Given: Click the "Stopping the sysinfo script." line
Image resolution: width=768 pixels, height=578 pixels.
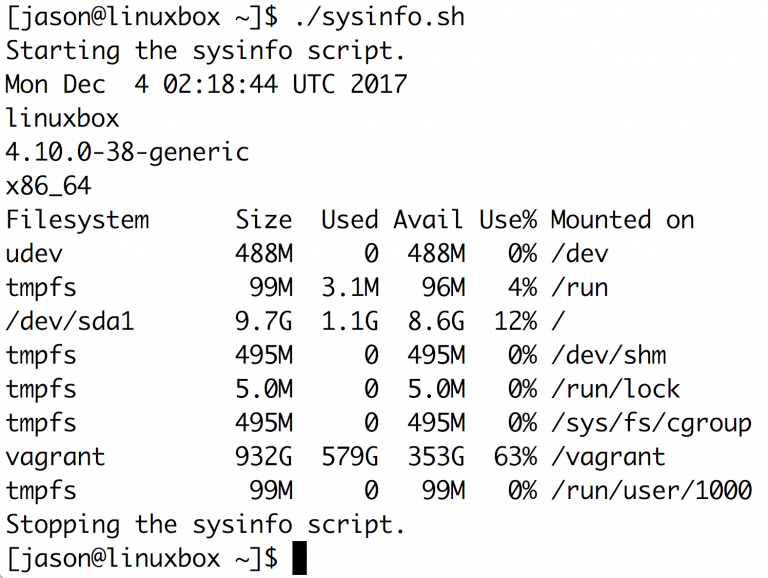Looking at the screenshot, I should [x=205, y=524].
